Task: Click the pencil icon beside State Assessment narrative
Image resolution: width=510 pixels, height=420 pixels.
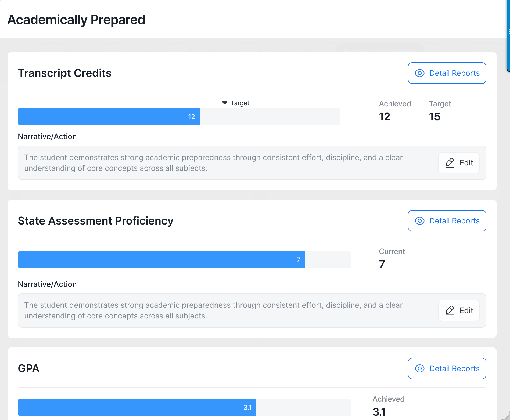Action: pos(449,310)
